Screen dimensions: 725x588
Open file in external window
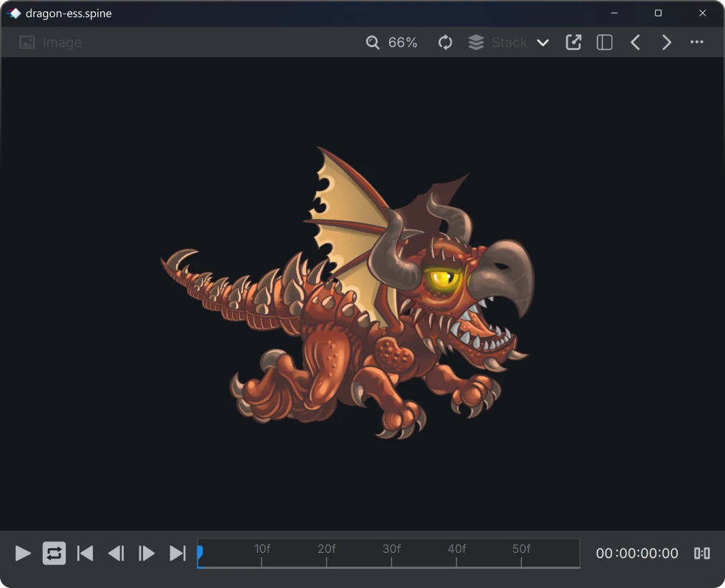click(573, 43)
